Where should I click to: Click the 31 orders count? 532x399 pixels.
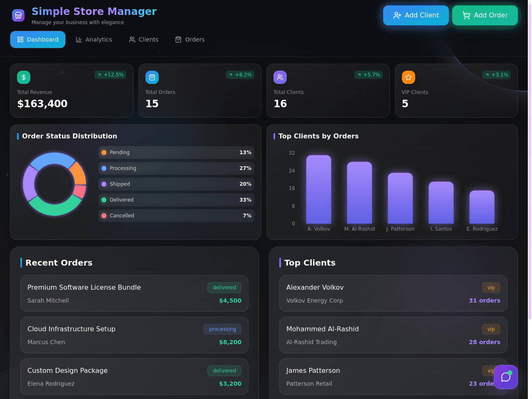click(485, 300)
